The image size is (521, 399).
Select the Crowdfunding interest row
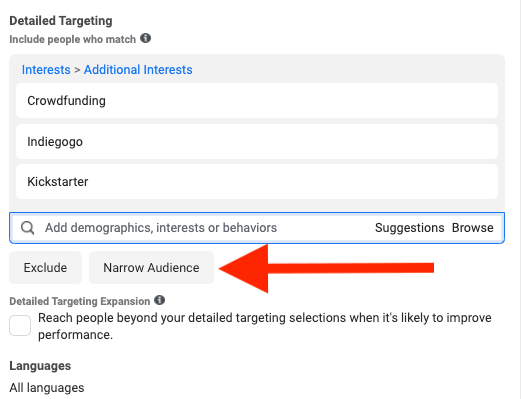[257, 101]
